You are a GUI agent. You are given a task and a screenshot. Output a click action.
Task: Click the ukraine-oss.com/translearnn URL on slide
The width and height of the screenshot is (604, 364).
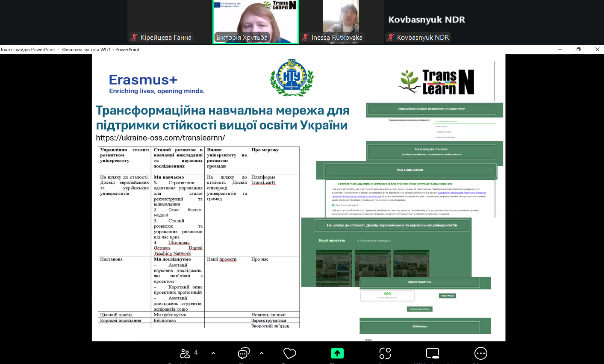[160, 138]
